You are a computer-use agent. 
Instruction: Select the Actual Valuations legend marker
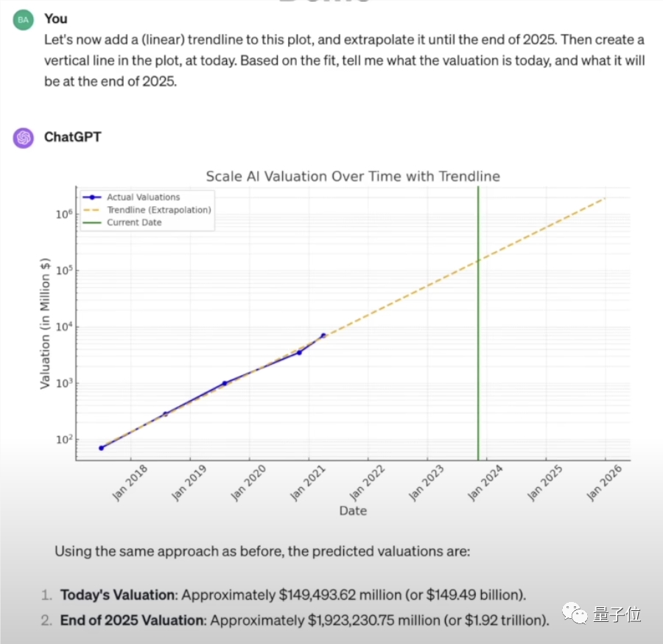(94, 197)
